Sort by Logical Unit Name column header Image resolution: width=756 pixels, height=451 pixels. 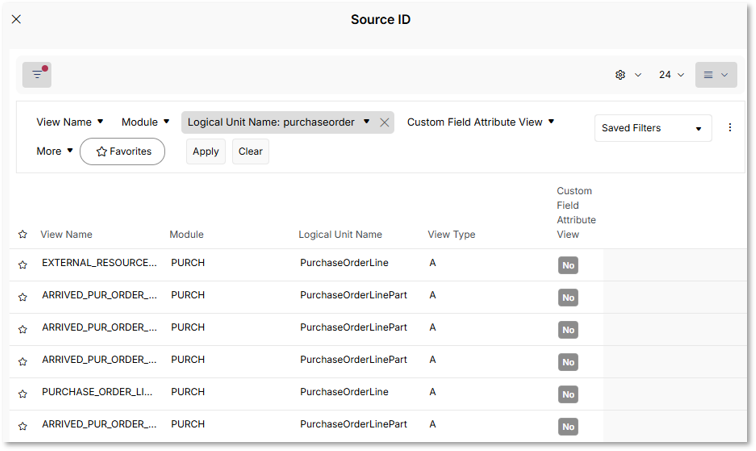point(340,234)
